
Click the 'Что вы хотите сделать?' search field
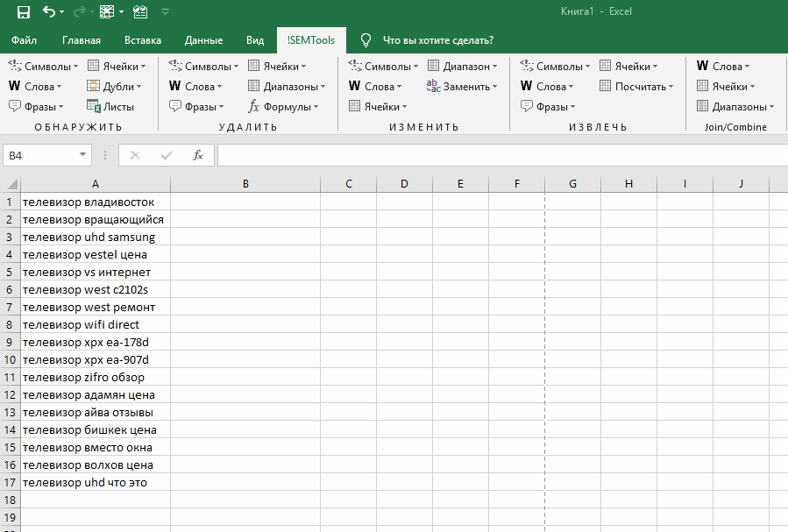click(437, 40)
